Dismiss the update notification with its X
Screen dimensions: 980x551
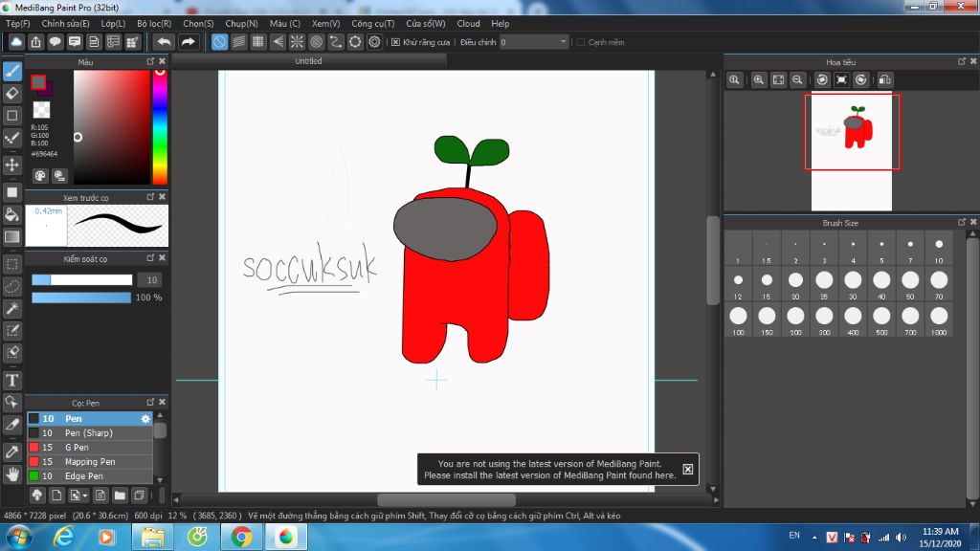(x=687, y=469)
